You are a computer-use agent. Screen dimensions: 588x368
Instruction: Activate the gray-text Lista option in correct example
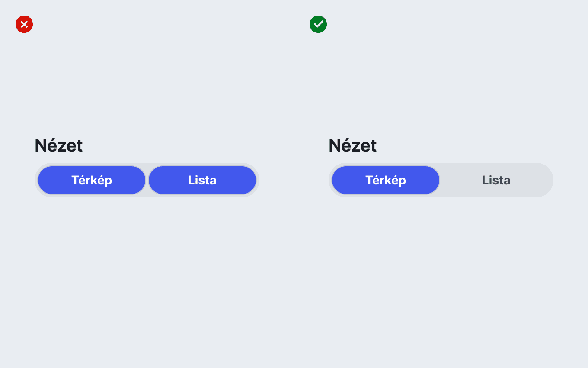click(496, 180)
